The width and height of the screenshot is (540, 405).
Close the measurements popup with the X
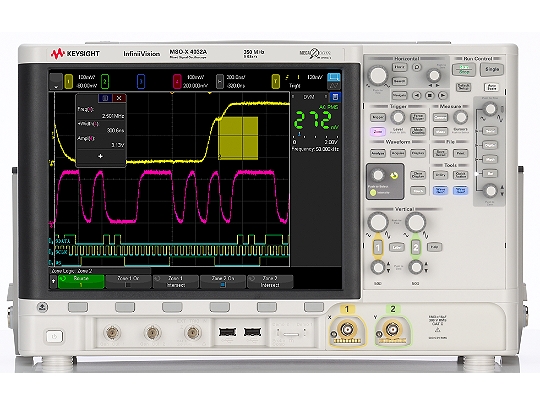(x=119, y=98)
